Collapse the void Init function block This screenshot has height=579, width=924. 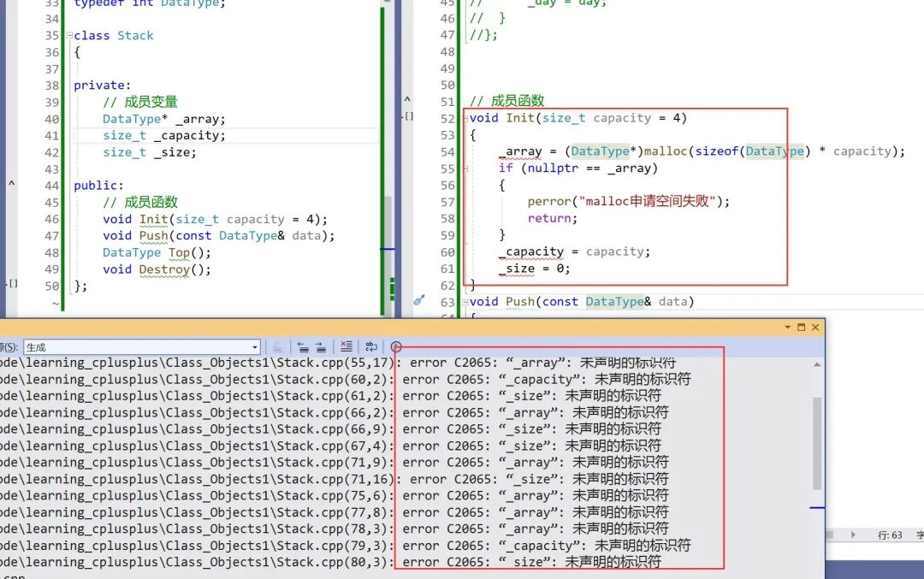[465, 118]
